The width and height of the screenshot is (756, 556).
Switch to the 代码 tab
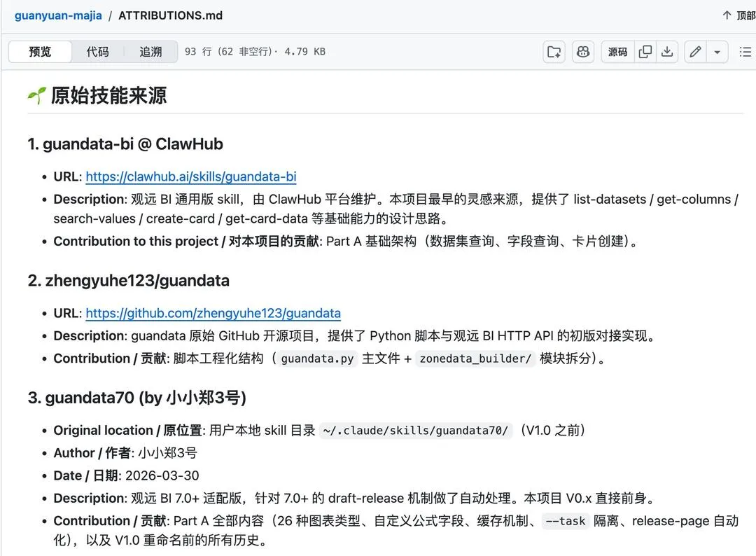click(98, 52)
